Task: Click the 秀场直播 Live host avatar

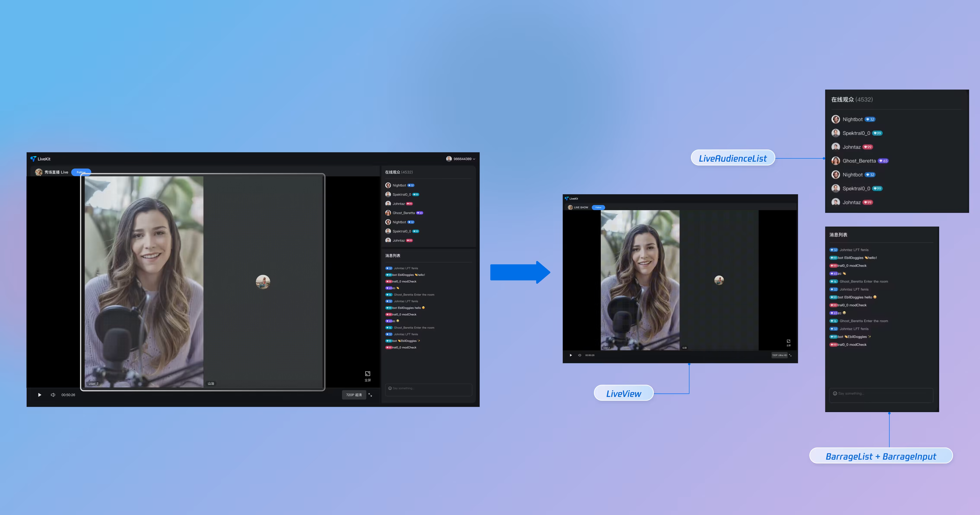Action: pyautogui.click(x=39, y=172)
